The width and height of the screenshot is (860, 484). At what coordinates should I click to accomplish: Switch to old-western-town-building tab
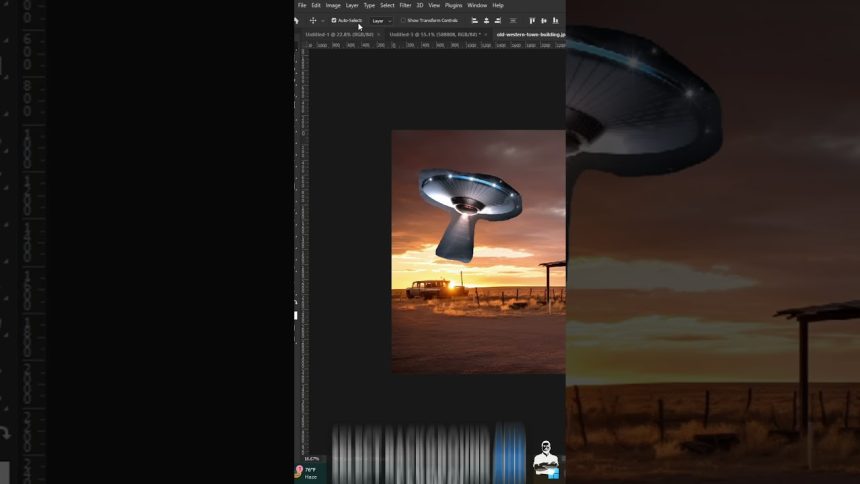click(x=530, y=34)
